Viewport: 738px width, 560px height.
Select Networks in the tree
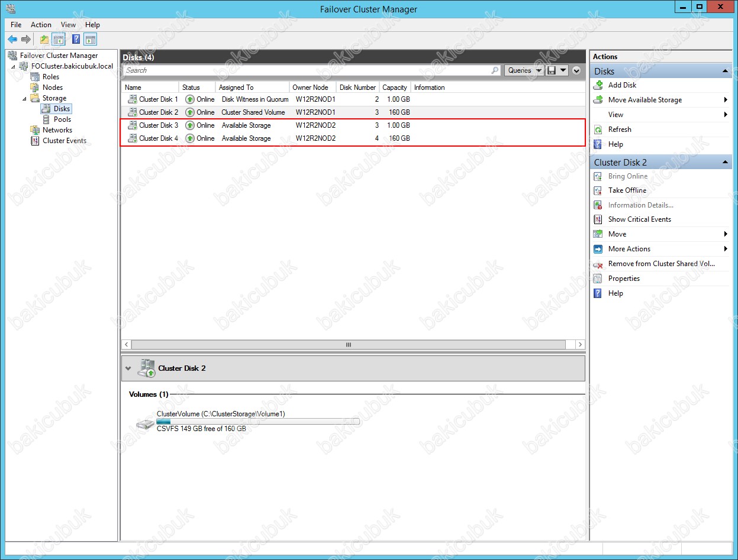coord(57,130)
